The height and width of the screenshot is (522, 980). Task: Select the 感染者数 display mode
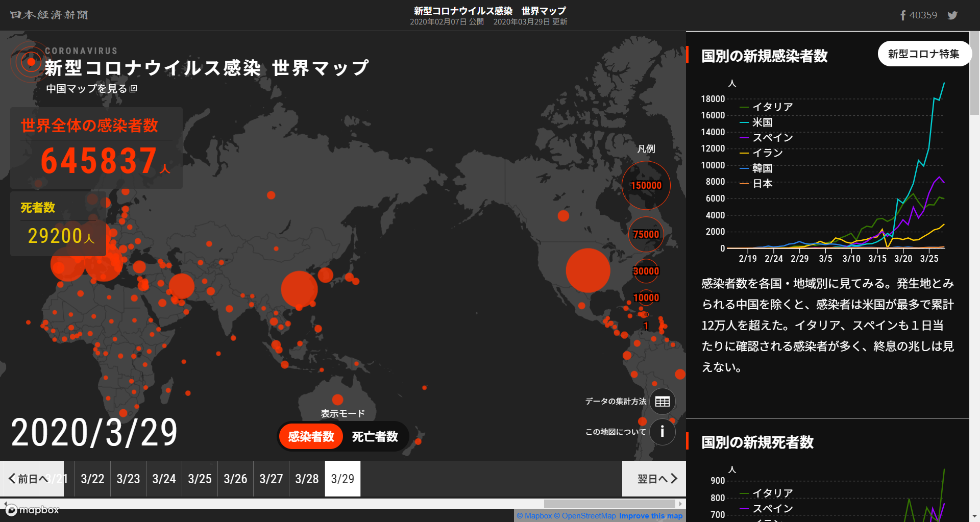tap(311, 437)
